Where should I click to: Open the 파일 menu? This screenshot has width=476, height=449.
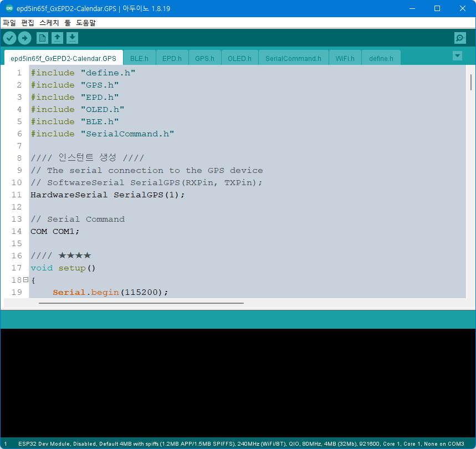pyautogui.click(x=9, y=23)
